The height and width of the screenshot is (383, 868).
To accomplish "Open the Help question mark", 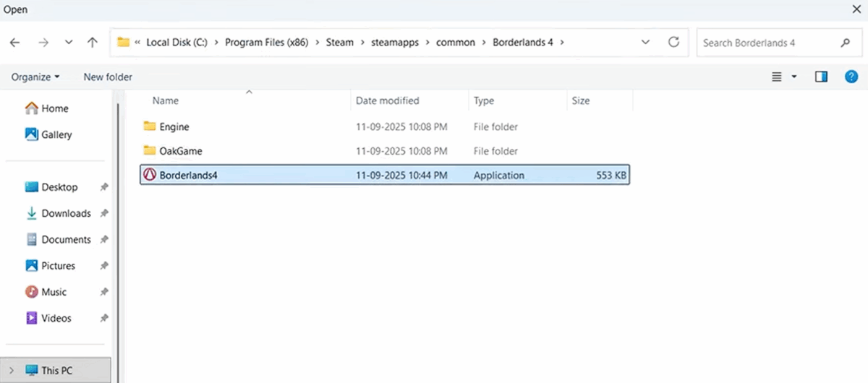I will 851,77.
